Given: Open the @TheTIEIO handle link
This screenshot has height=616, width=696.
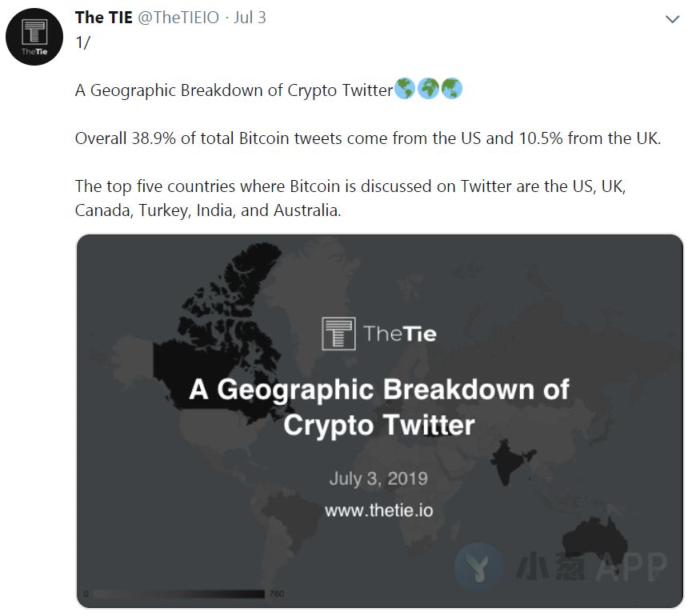Looking at the screenshot, I should pos(178,18).
